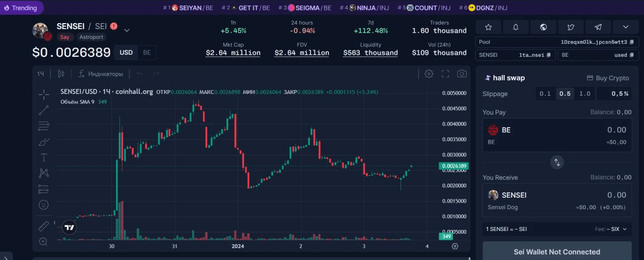The height and width of the screenshot is (260, 644).
Task: Open the TradingView logo link
Action: click(68, 227)
